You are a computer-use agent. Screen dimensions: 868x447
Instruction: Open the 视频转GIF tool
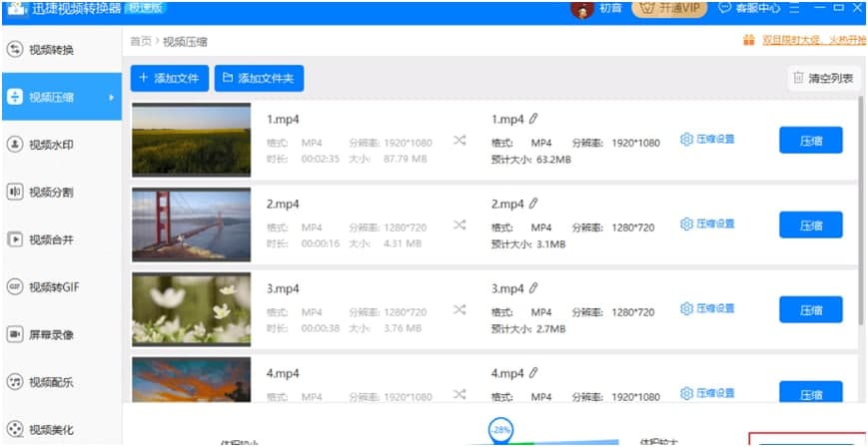[15, 287]
